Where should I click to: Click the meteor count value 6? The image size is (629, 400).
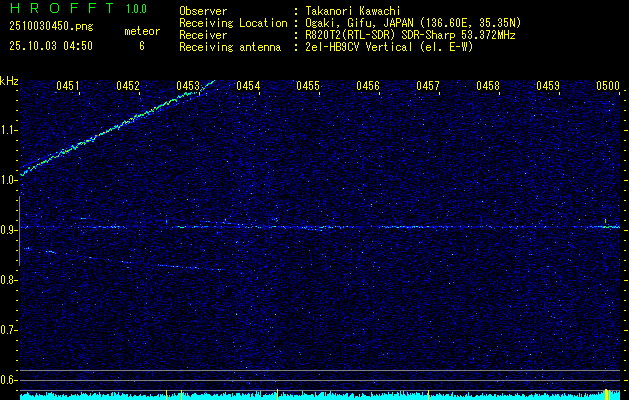click(142, 46)
